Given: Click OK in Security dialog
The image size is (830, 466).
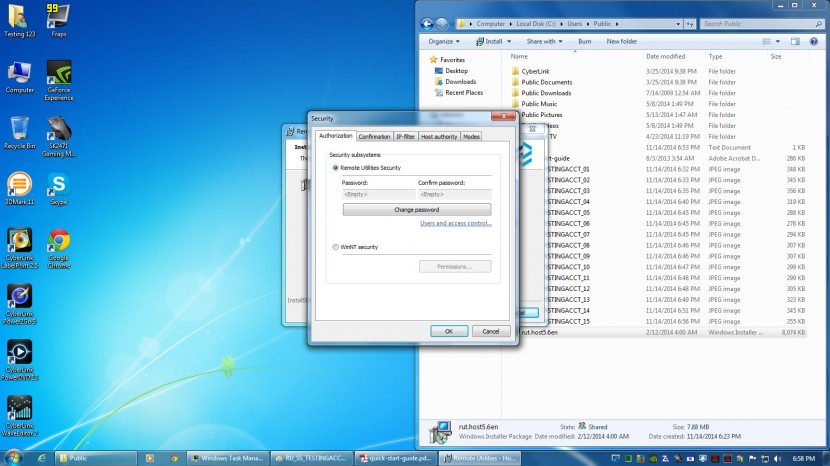Looking at the screenshot, I should tap(449, 331).
